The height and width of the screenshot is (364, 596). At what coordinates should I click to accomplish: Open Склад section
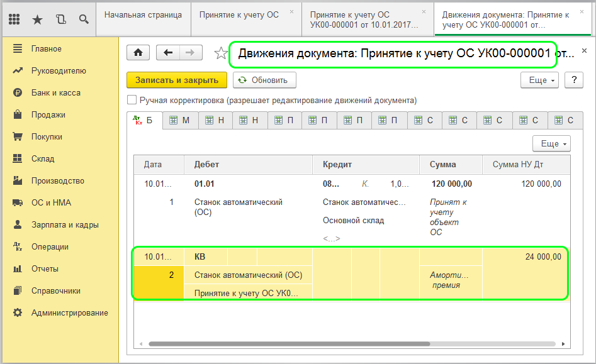pos(43,158)
